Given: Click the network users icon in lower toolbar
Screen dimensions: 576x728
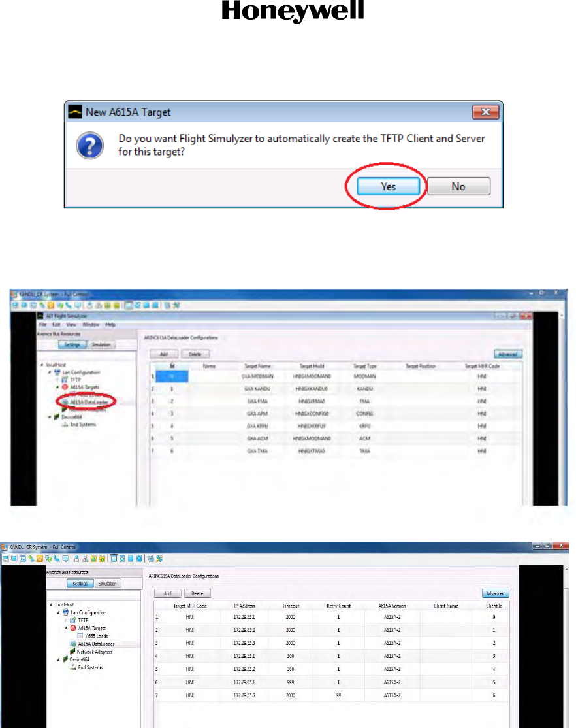Looking at the screenshot, I should click(85, 559).
